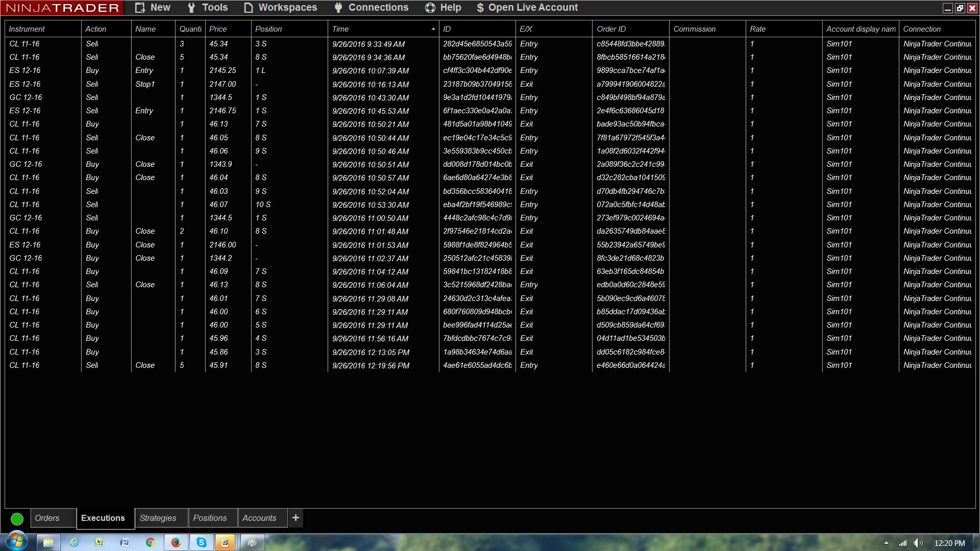This screenshot has height=551, width=980.
Task: Open the Tools menu
Action: click(208, 8)
